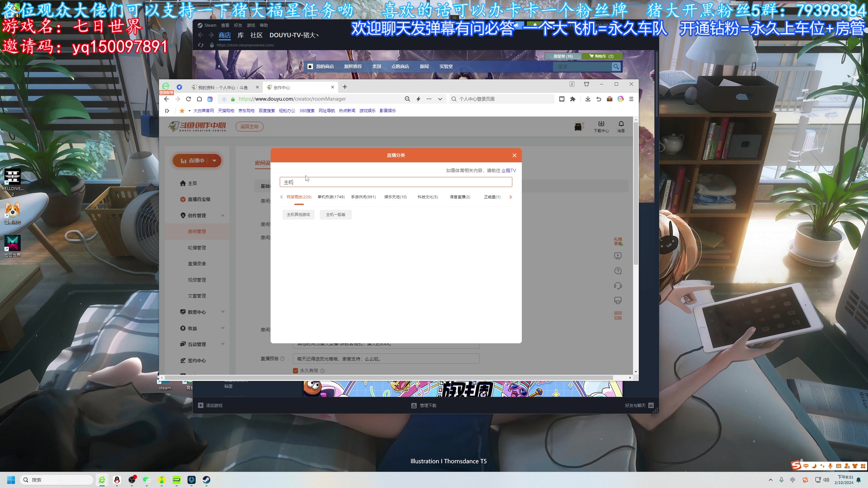Click Steam 愿望单 (10) button
The height and width of the screenshot is (488, 868).
(563, 56)
